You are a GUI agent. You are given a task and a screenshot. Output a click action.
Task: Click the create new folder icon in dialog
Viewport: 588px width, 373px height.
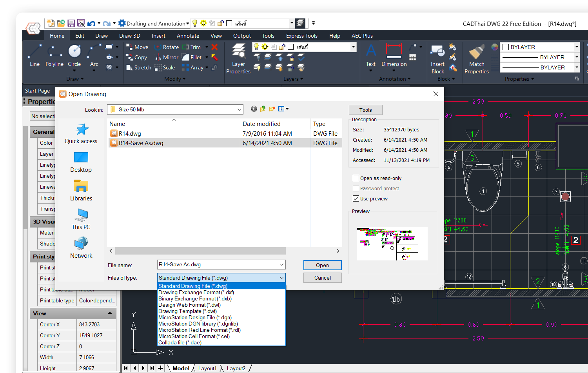tap(272, 109)
